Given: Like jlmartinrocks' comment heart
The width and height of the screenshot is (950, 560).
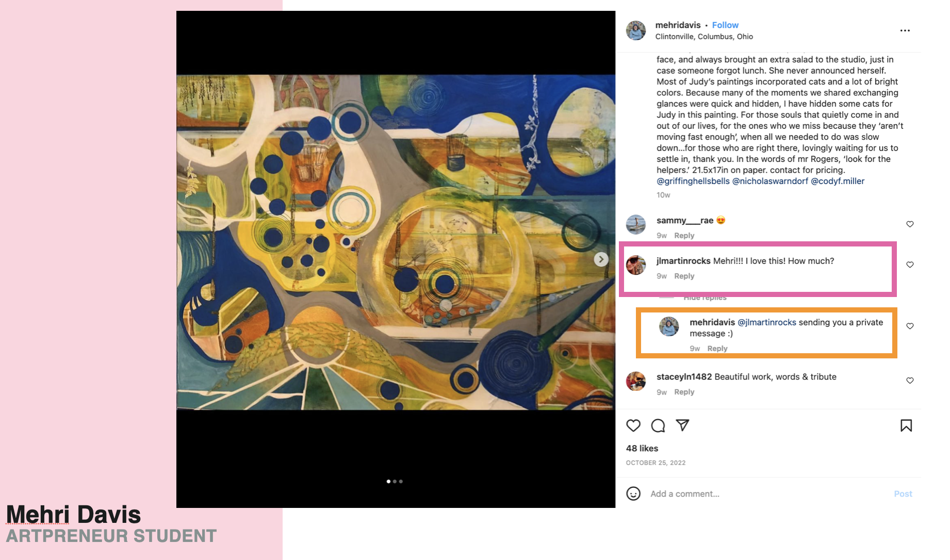Looking at the screenshot, I should pos(910,265).
